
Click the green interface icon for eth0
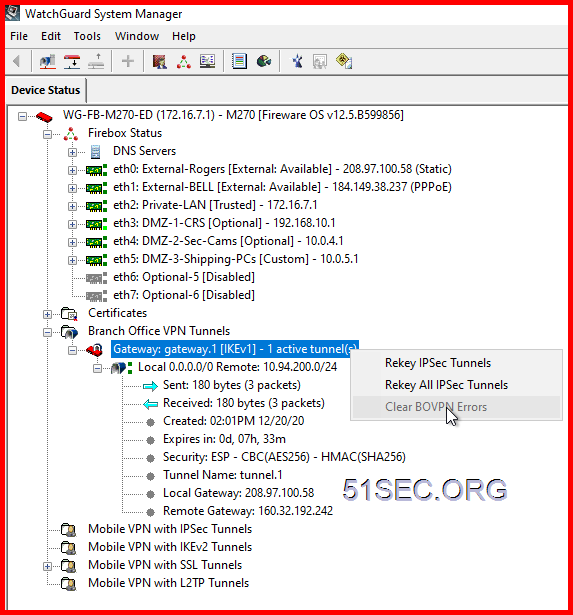(x=96, y=170)
